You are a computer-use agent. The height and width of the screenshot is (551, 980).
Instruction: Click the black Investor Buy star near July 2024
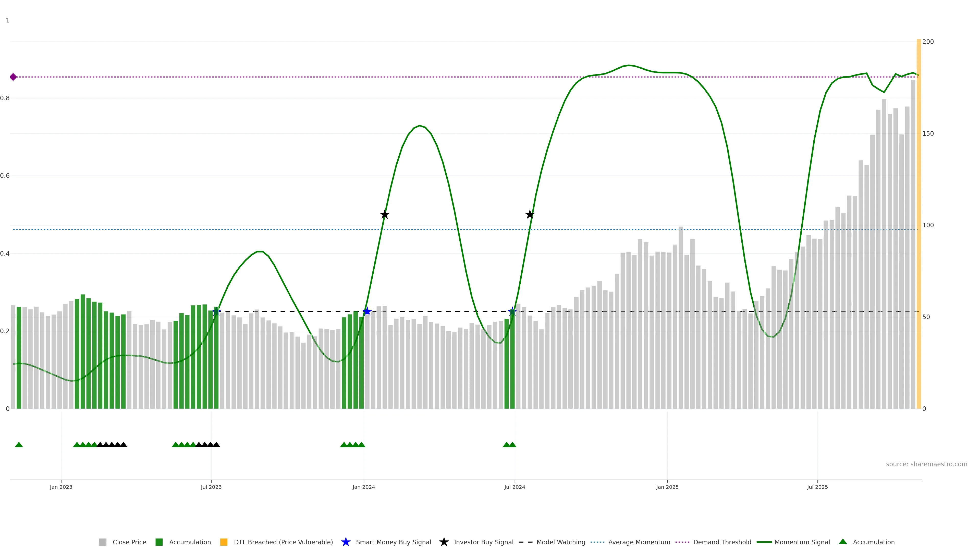pos(530,215)
